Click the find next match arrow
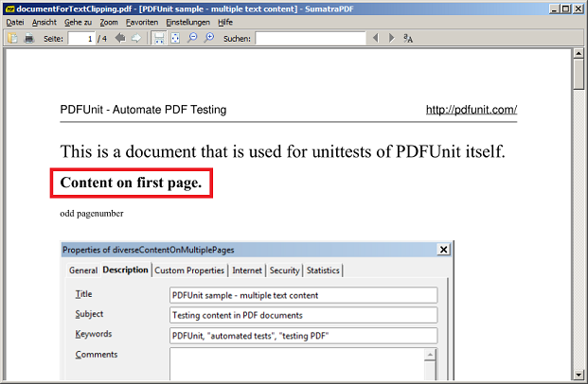The height and width of the screenshot is (384, 588). 392,38
